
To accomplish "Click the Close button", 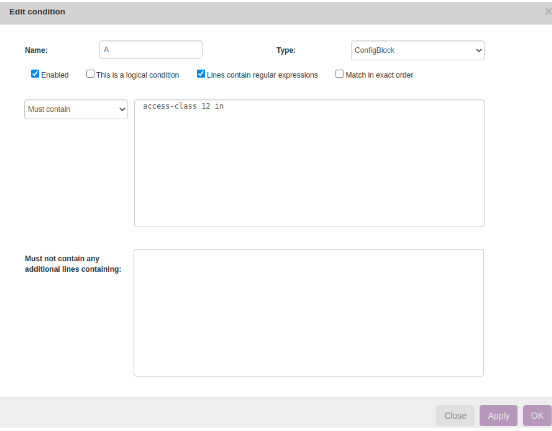I will tap(455, 416).
